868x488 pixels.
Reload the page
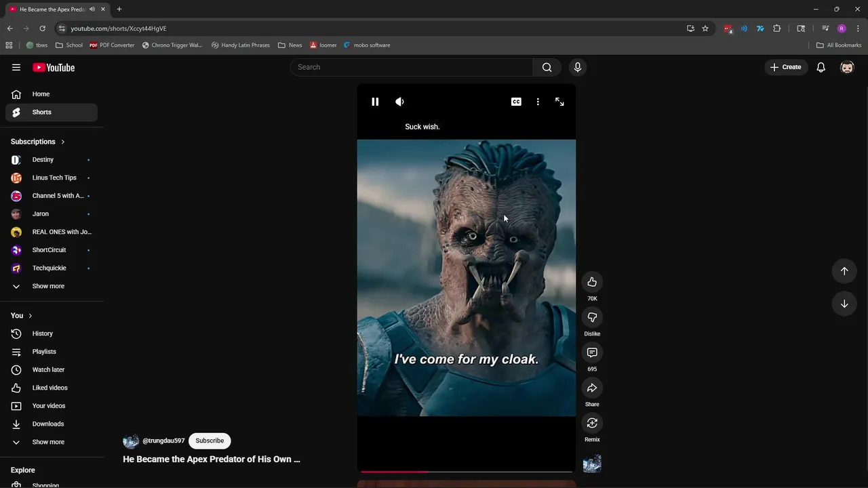pyautogui.click(x=42, y=28)
